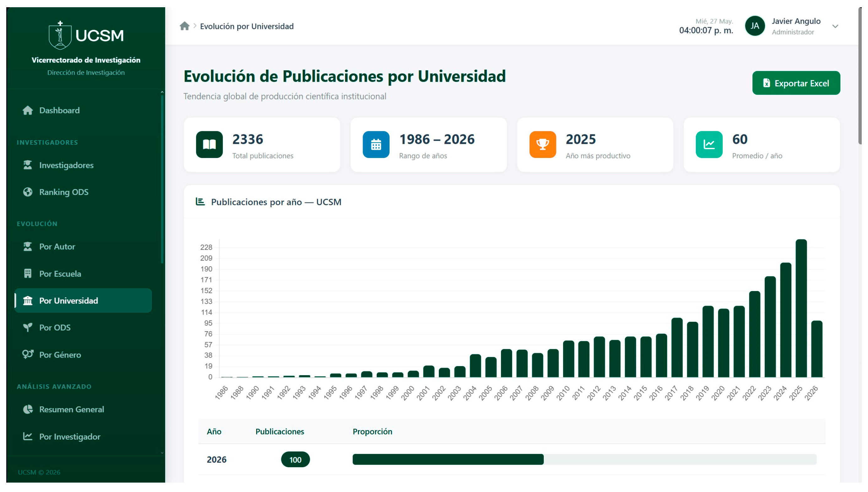Click the 228 y-axis label
This screenshot has height=492, width=868.
point(206,247)
